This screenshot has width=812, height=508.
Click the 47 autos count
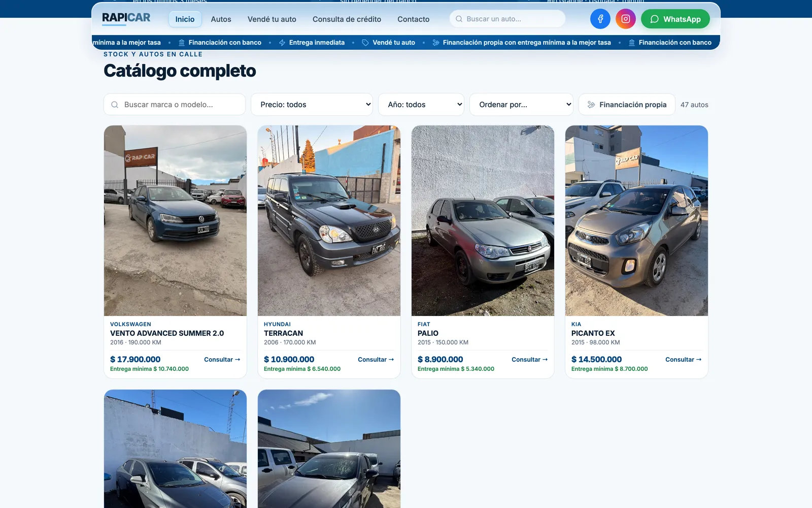pos(694,105)
